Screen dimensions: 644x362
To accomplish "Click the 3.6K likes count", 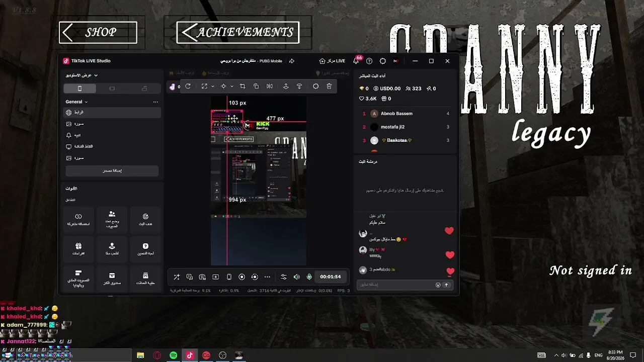I will tap(368, 99).
